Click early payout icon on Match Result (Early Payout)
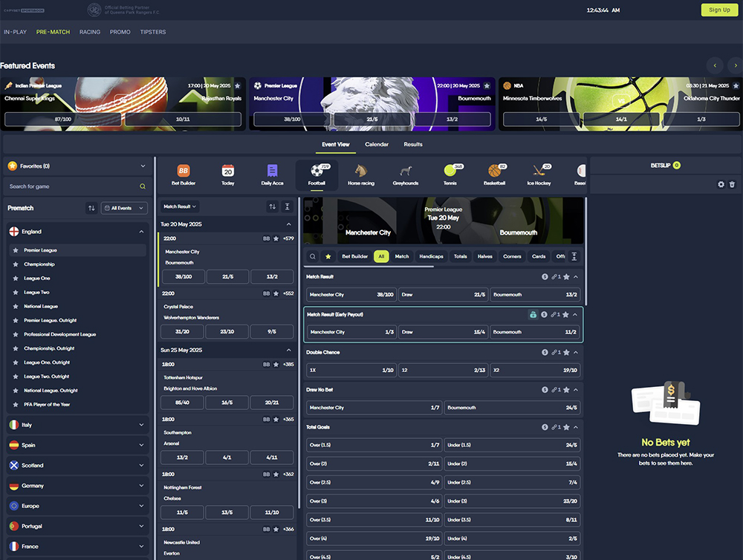Screen dimensions: 743x560 [533, 315]
